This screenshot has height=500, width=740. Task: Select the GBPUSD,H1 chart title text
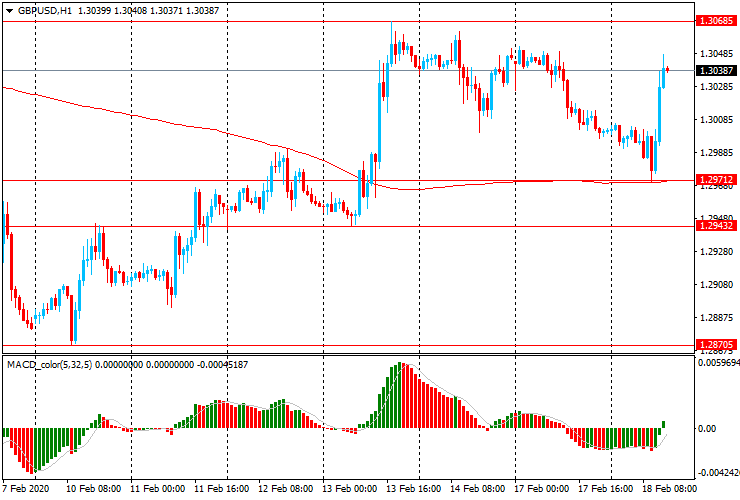click(45, 10)
